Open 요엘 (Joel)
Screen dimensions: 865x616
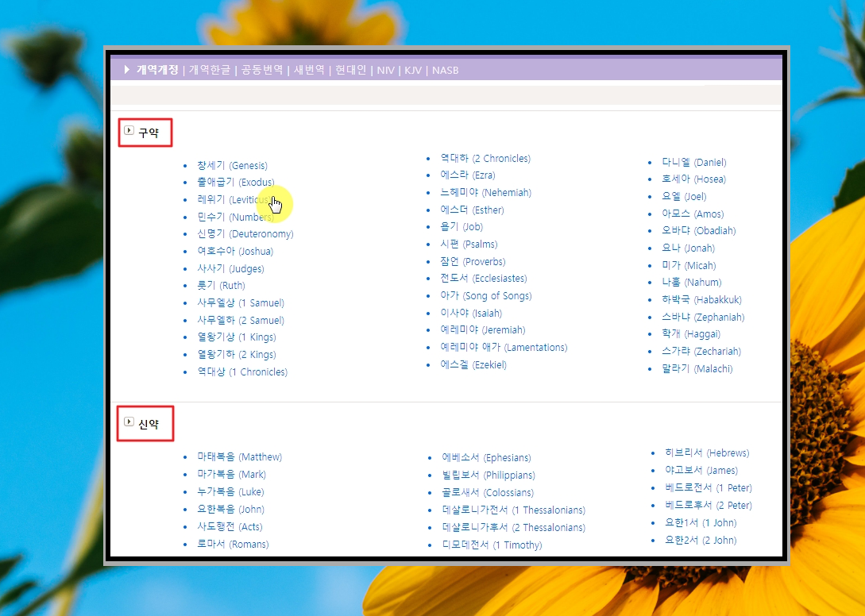(x=684, y=196)
